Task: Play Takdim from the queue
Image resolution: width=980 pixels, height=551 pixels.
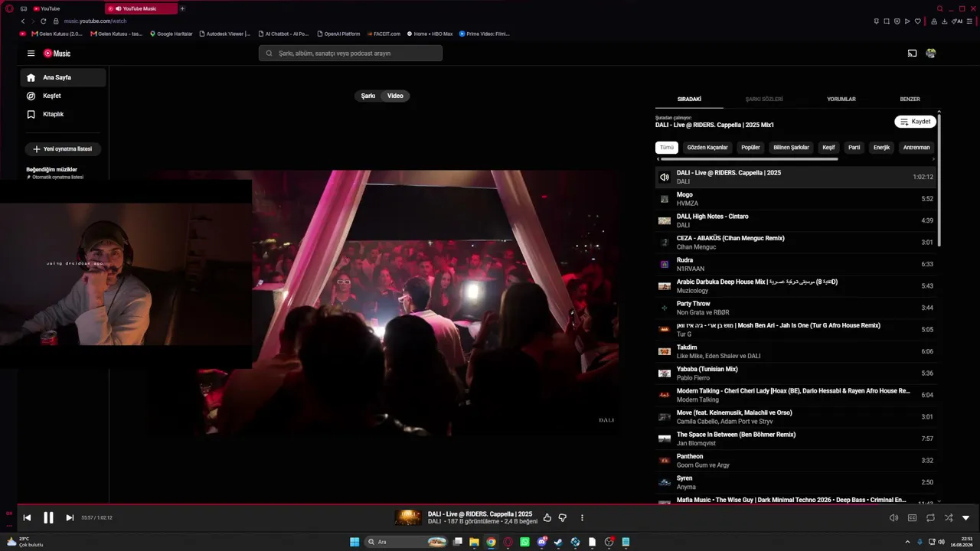Action: (x=795, y=351)
